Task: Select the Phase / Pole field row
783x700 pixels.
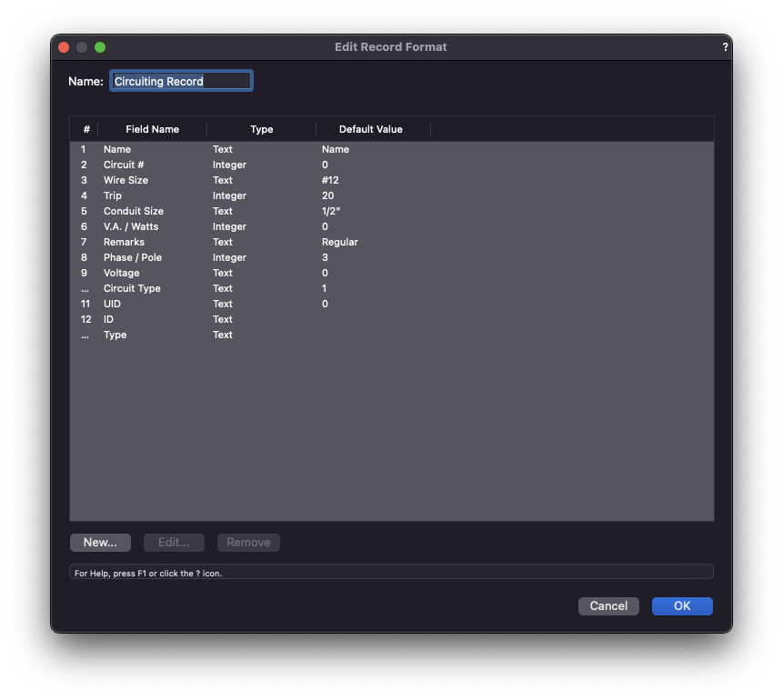Action: (x=133, y=257)
